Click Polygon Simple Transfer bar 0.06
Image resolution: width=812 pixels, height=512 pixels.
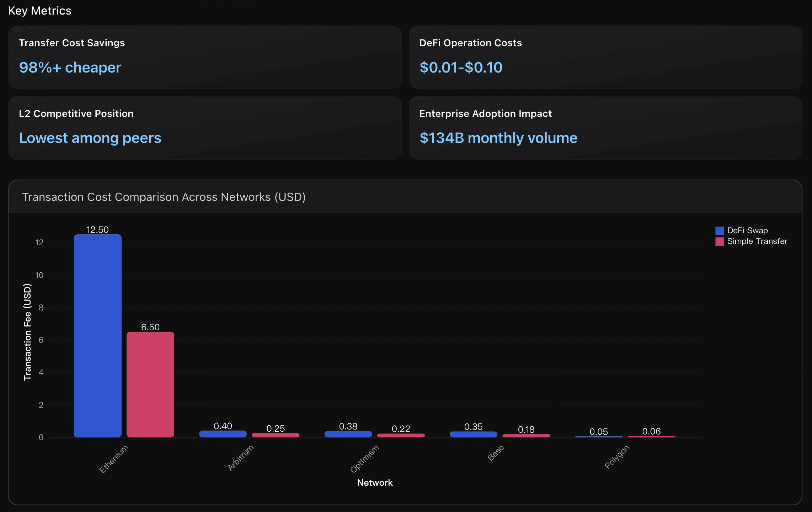point(651,437)
